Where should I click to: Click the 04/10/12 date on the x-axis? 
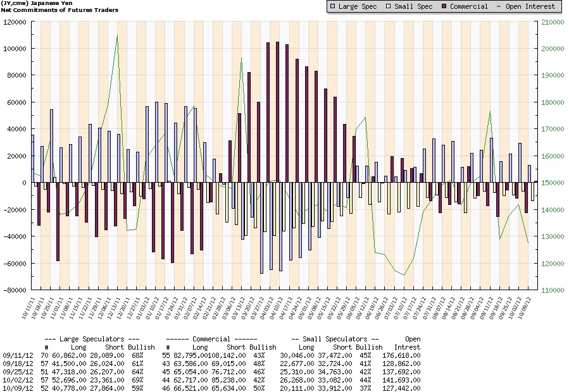point(276,308)
